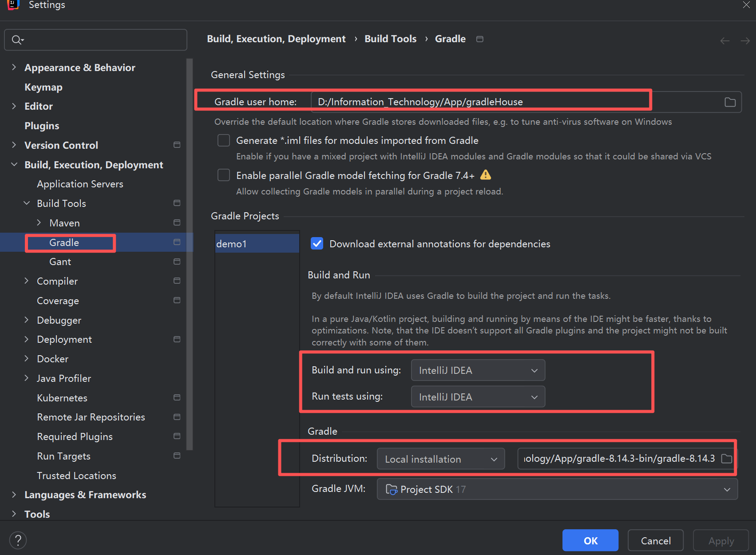
Task: Click the warning icon beside parallel model fetching
Action: pyautogui.click(x=486, y=175)
